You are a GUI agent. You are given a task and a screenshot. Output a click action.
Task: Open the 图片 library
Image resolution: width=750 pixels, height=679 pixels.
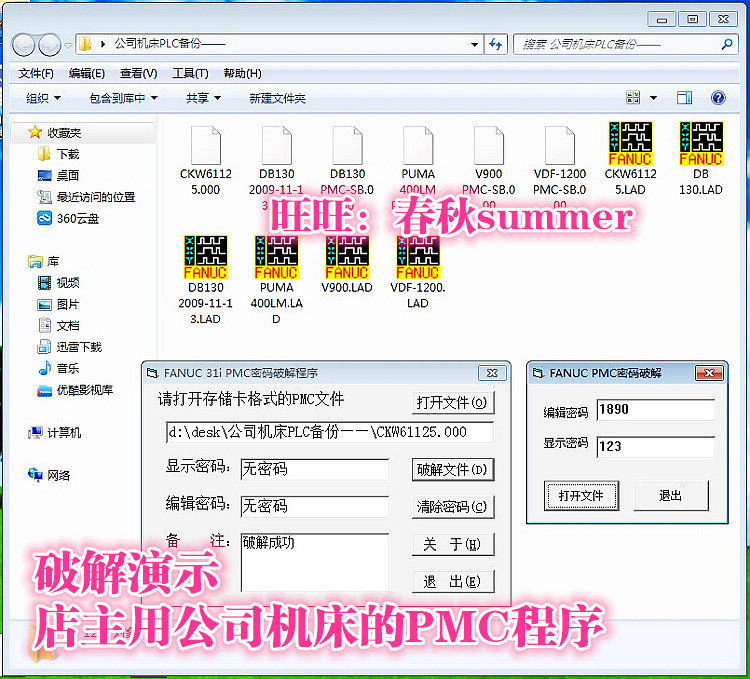tap(58, 305)
